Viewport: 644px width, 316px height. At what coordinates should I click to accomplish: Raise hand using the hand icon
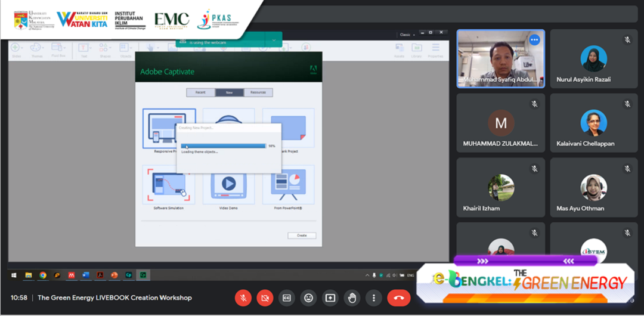coord(352,298)
